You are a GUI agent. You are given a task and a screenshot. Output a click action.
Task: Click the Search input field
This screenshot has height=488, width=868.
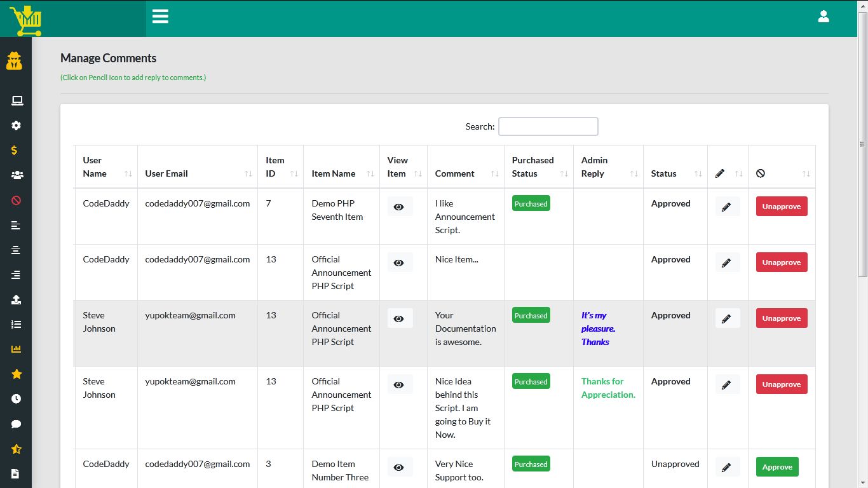(x=548, y=126)
